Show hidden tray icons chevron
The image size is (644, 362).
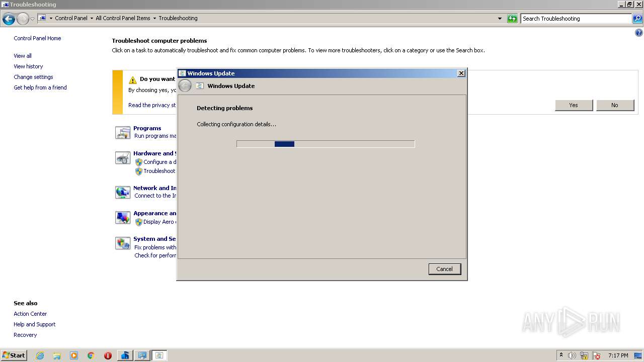click(x=561, y=355)
